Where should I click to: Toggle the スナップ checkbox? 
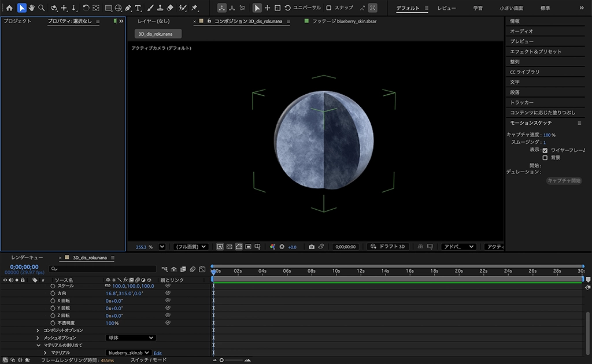tap(329, 8)
